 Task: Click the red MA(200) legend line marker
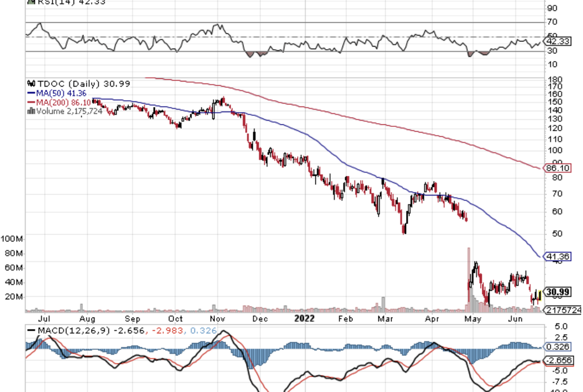pos(30,102)
